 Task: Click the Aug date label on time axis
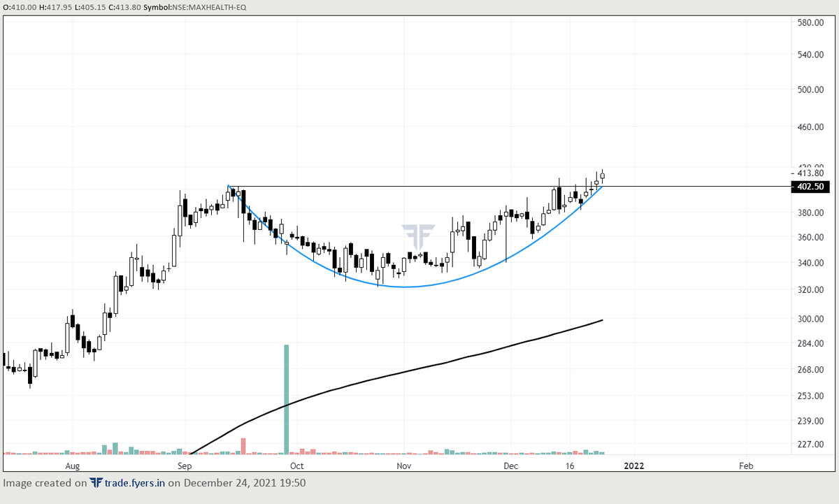click(73, 466)
